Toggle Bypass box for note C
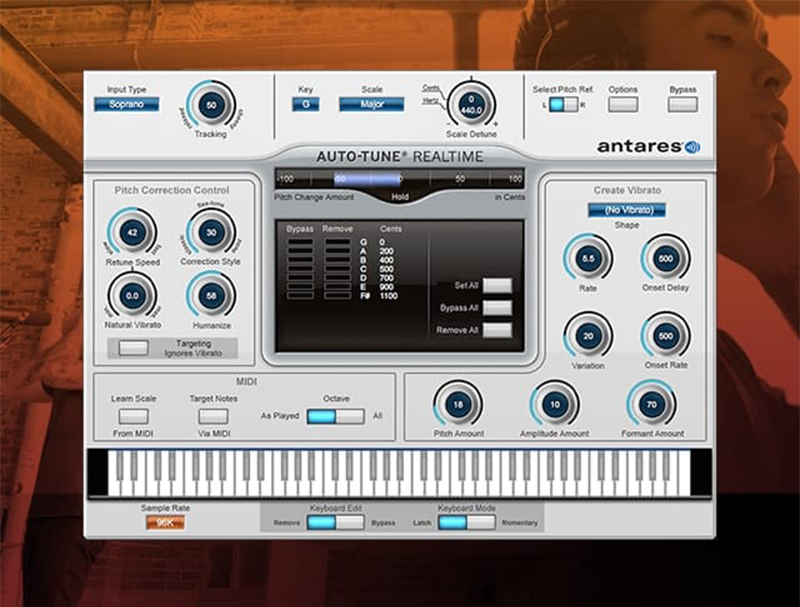This screenshot has width=800, height=607. pyautogui.click(x=300, y=269)
